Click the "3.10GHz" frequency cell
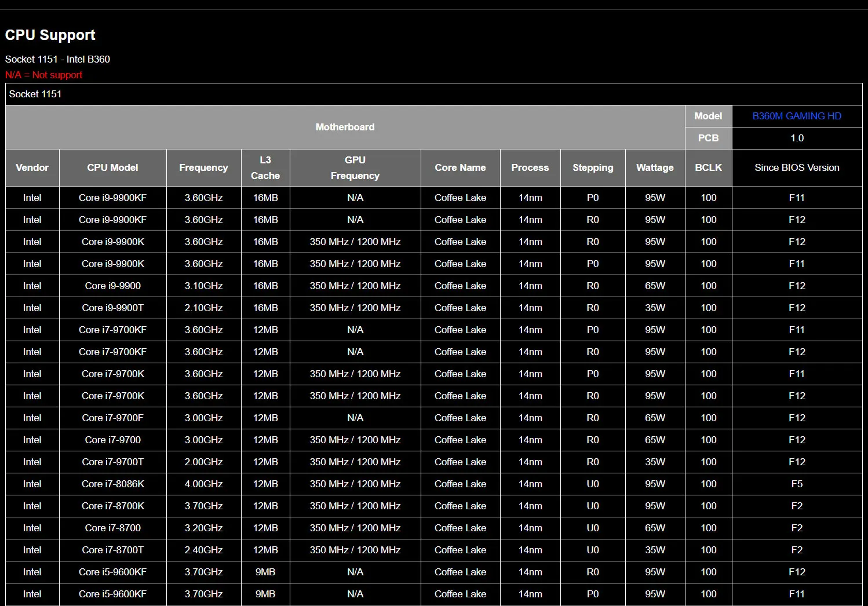 click(204, 286)
